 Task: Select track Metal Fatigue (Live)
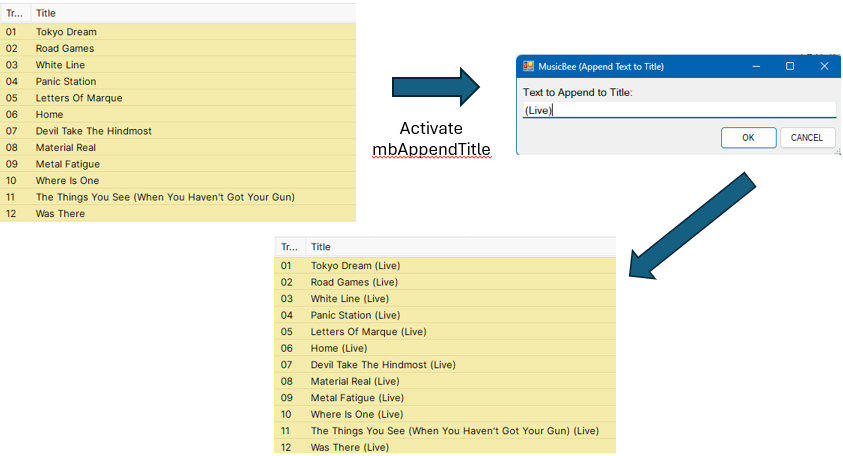tap(445, 398)
